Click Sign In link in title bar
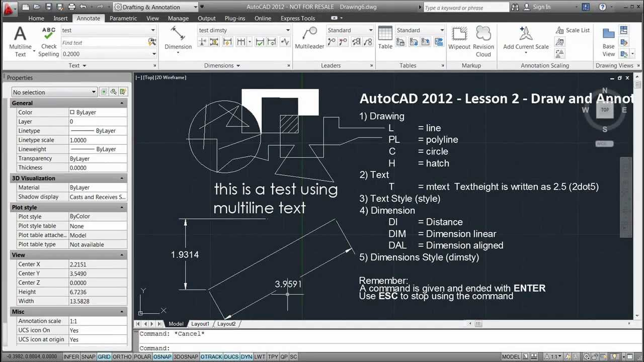The height and width of the screenshot is (362, 644). pos(541,7)
